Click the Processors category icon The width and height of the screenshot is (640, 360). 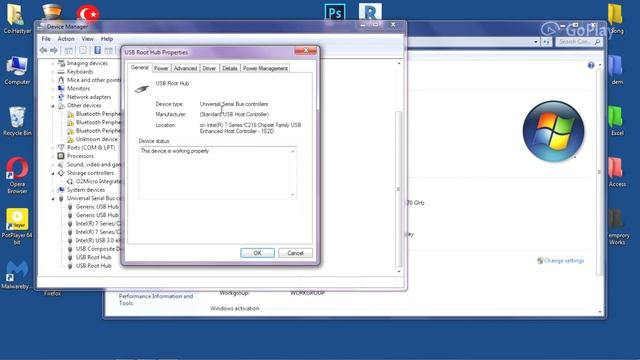pyautogui.click(x=61, y=156)
